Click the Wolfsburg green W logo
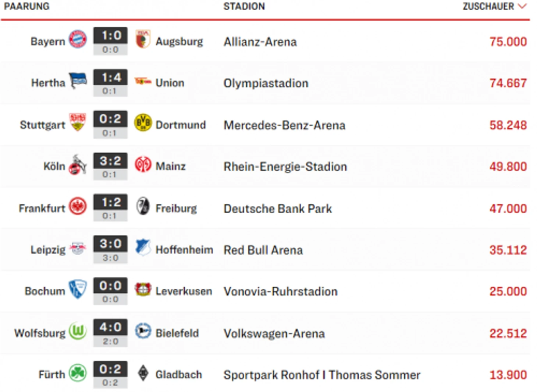The image size is (537, 392). coord(78,331)
